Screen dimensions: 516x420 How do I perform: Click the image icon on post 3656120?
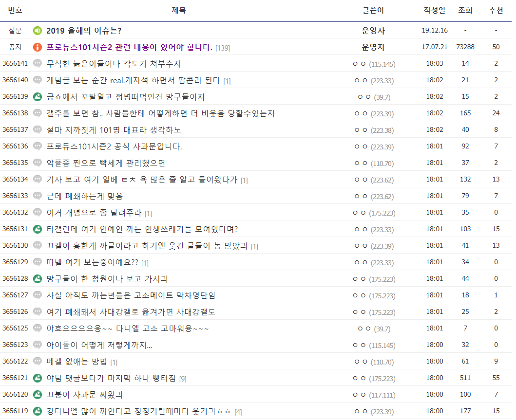(38, 395)
